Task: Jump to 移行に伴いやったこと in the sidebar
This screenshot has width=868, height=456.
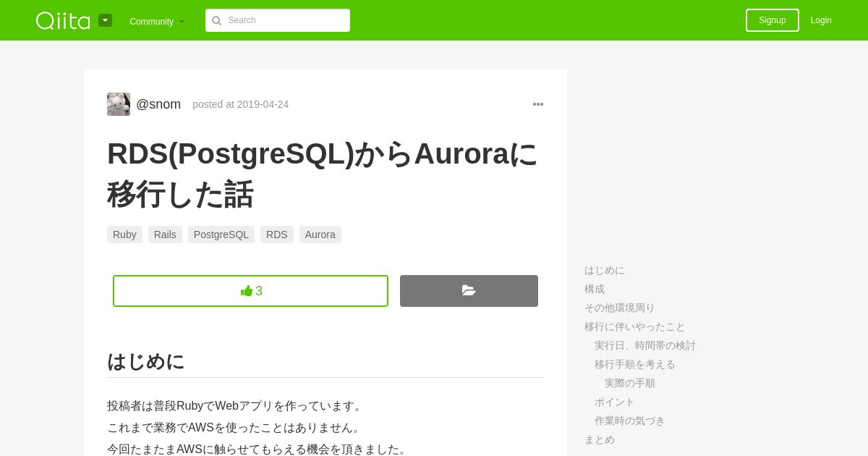Action: click(635, 326)
